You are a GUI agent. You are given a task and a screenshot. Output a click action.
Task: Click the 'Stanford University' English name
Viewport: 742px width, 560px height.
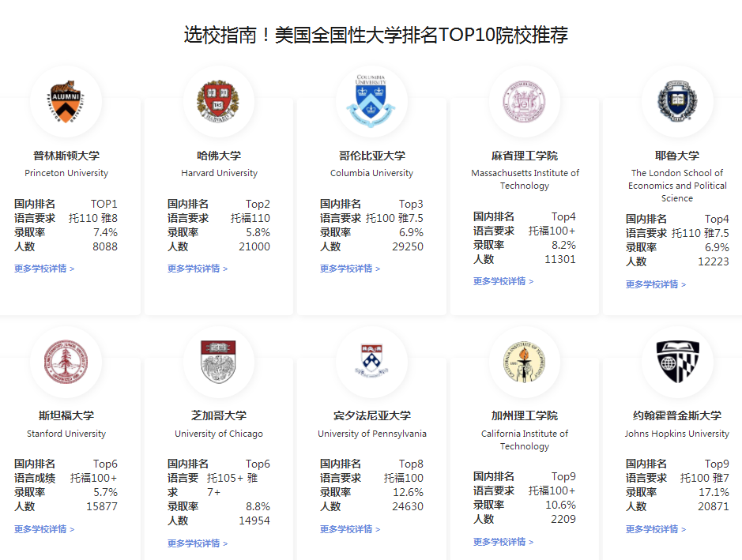(66, 434)
